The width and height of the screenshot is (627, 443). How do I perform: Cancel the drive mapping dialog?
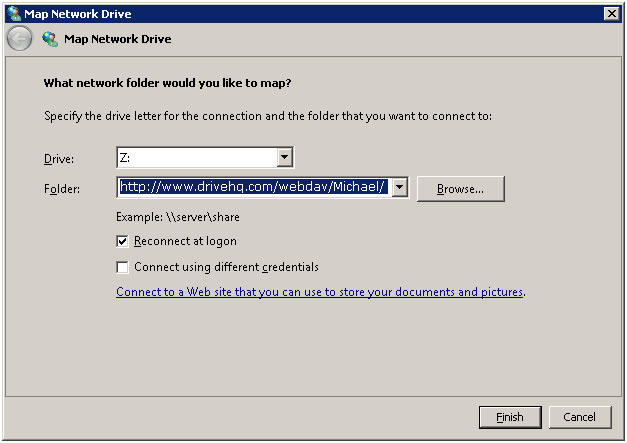[579, 417]
